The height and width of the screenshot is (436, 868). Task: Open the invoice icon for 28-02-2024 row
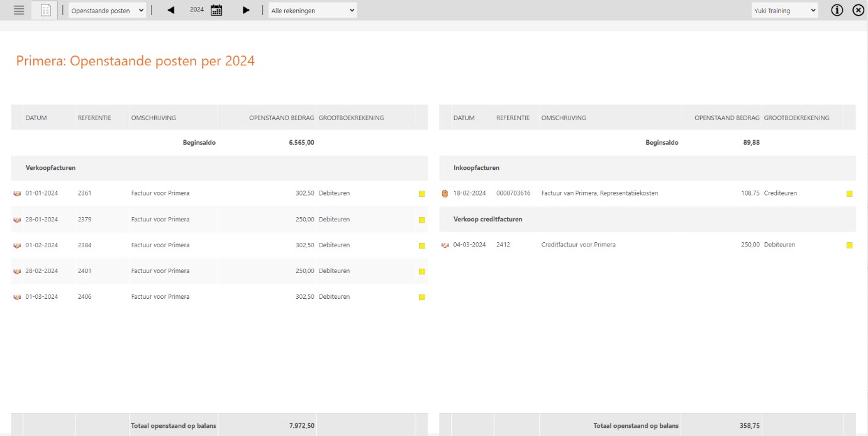click(17, 271)
